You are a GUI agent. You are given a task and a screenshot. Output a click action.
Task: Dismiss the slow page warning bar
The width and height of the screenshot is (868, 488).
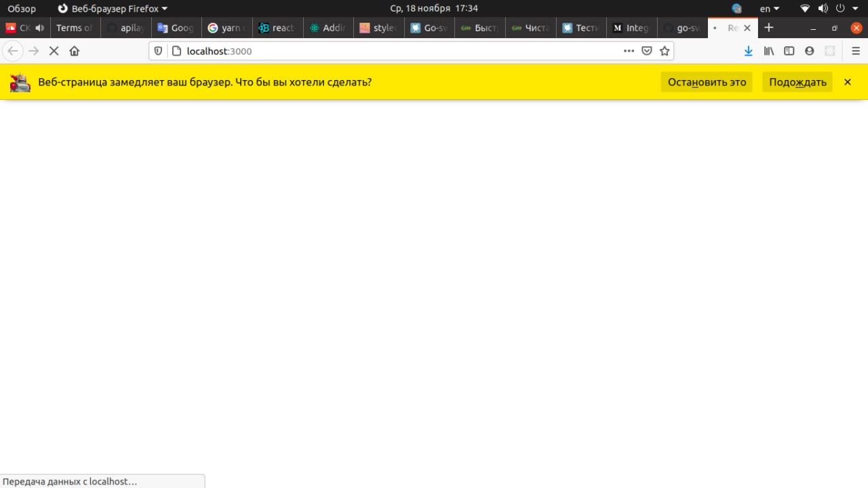[x=847, y=82]
